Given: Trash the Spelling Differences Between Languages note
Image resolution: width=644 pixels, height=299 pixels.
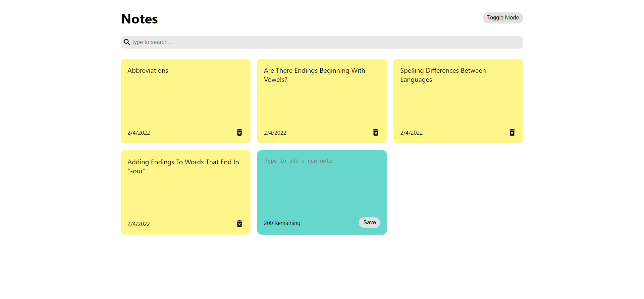Looking at the screenshot, I should (x=512, y=132).
